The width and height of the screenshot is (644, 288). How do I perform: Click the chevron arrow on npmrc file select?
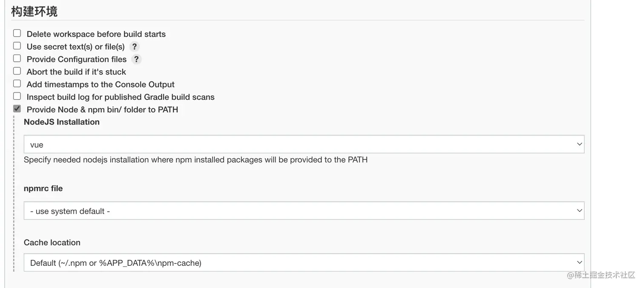(x=579, y=211)
